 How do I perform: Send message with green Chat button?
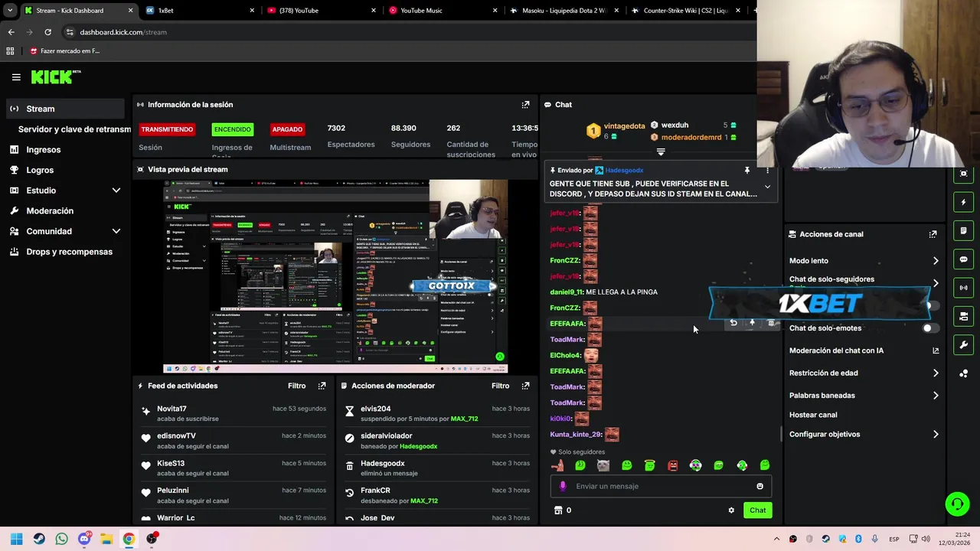pyautogui.click(x=757, y=510)
